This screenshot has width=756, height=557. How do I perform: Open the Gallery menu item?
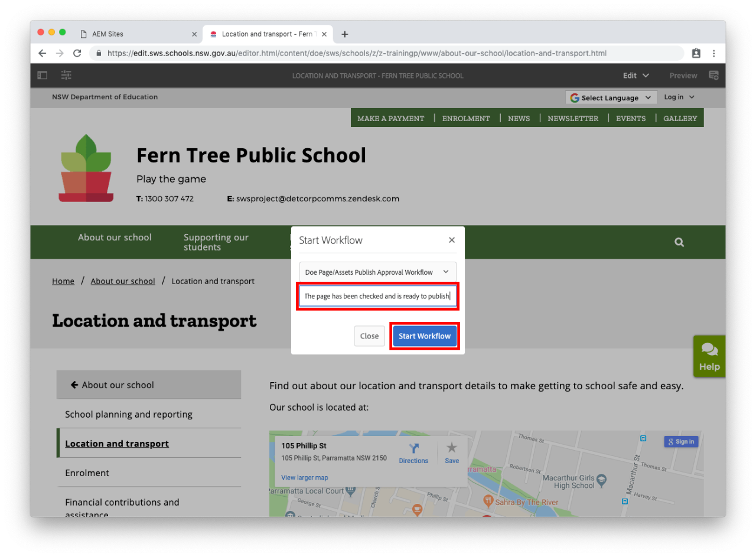(x=680, y=118)
